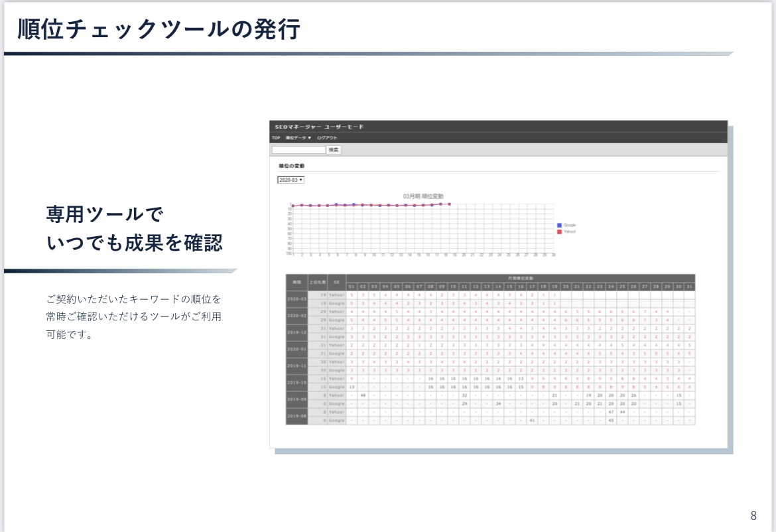Click day 01 column header
Image resolution: width=776 pixels, height=532 pixels.
click(352, 287)
